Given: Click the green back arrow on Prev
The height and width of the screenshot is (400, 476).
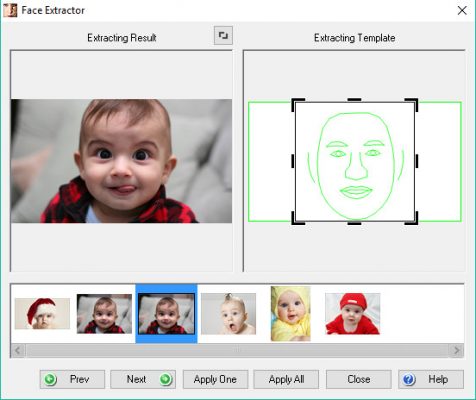Looking at the screenshot, I should [50, 379].
